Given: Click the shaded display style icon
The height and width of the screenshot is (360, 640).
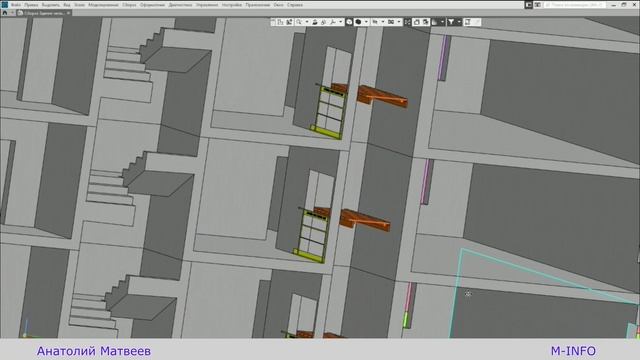Looking at the screenshot, I should pyautogui.click(x=358, y=22).
